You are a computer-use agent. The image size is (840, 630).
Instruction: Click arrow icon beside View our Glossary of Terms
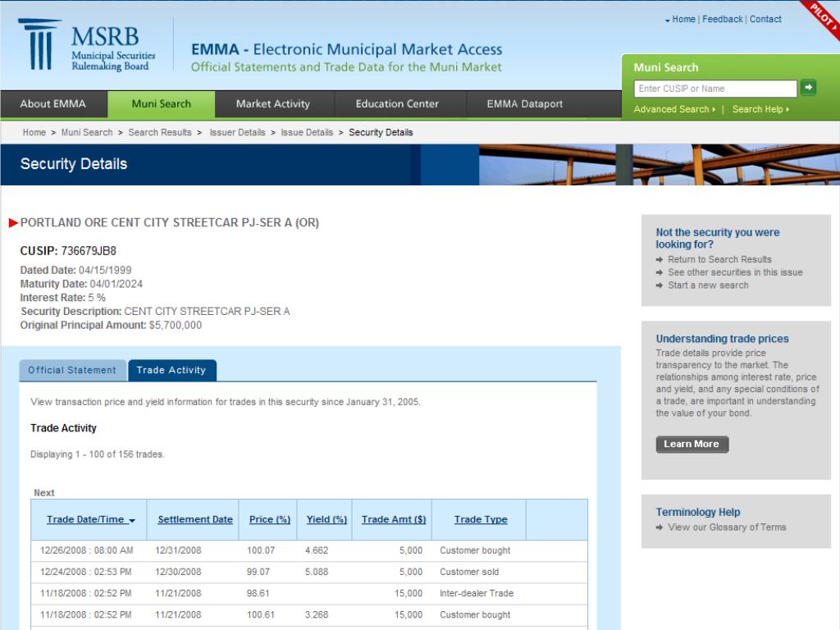pyautogui.click(x=659, y=527)
